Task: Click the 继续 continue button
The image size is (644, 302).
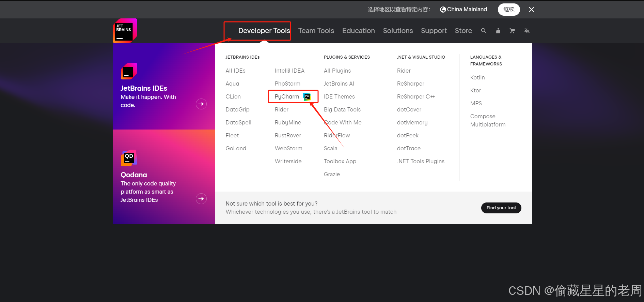Action: tap(509, 10)
